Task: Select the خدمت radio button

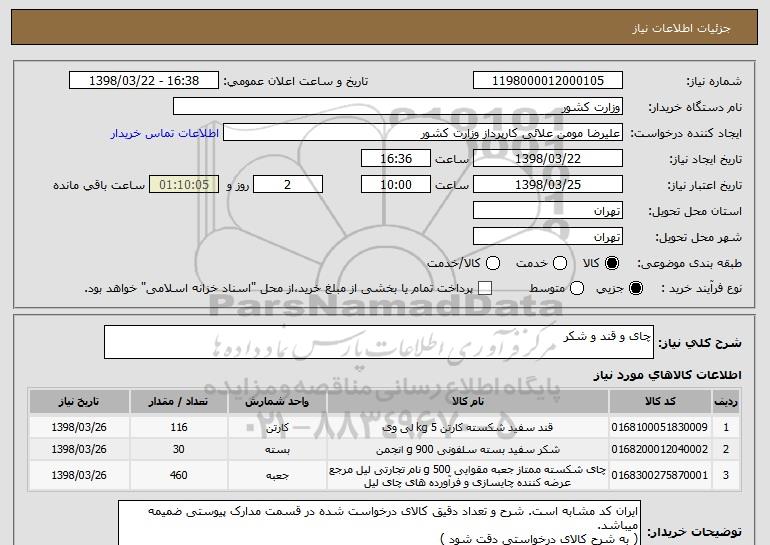Action: pyautogui.click(x=560, y=264)
